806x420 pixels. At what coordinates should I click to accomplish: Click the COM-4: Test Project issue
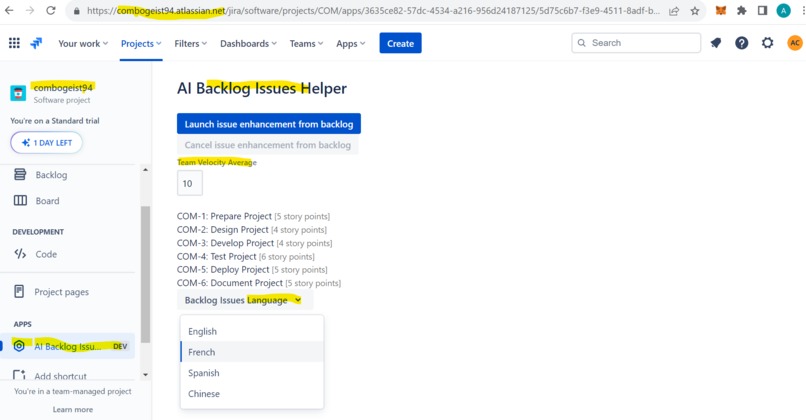coord(246,256)
